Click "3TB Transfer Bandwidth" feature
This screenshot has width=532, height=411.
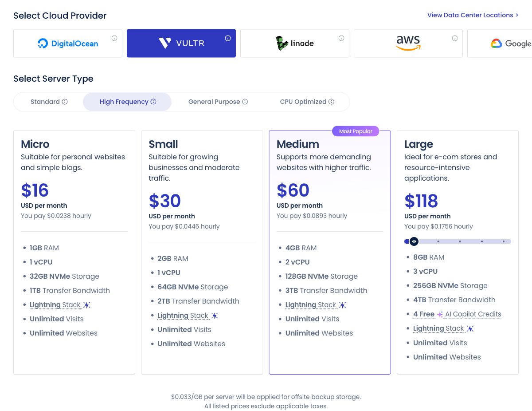[x=326, y=291]
